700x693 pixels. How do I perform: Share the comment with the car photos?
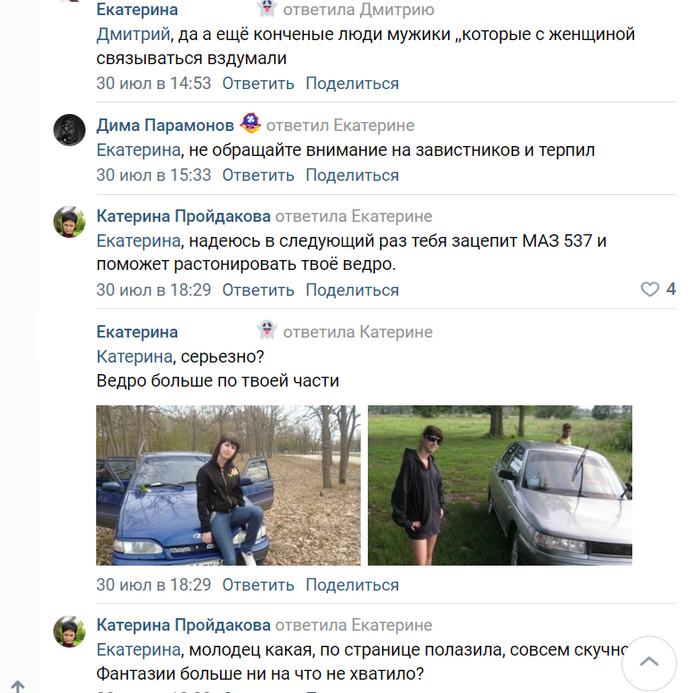[x=352, y=585]
